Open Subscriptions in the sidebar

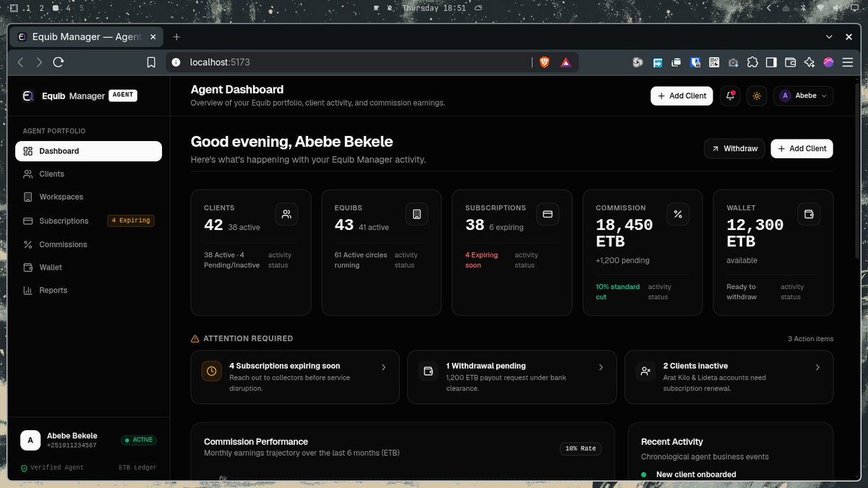[88, 221]
